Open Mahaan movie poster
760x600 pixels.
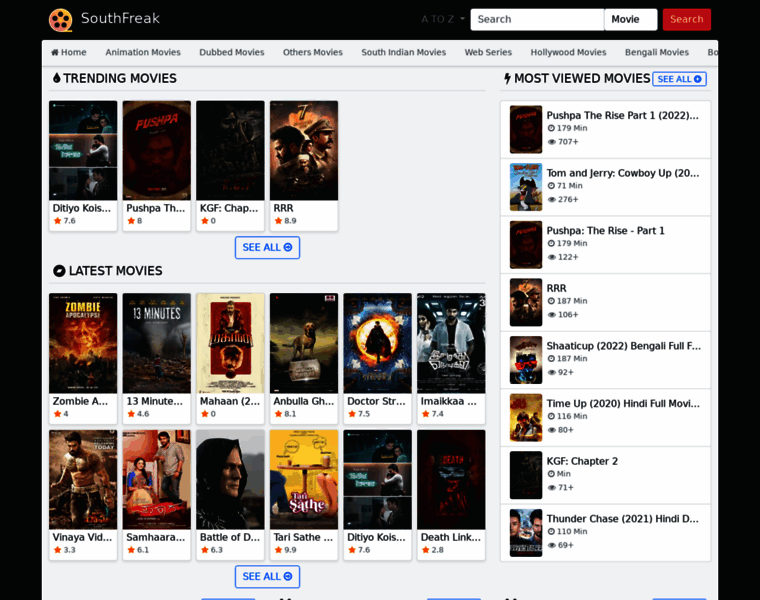[230, 343]
